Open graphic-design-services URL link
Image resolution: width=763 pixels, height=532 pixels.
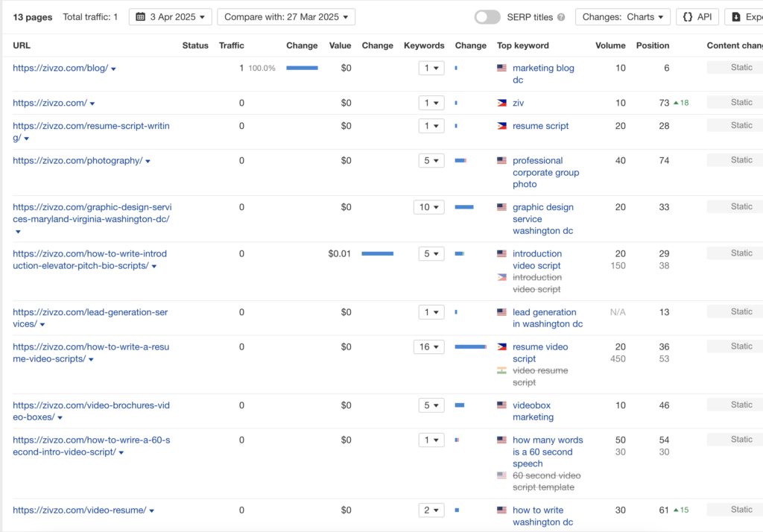pos(92,213)
